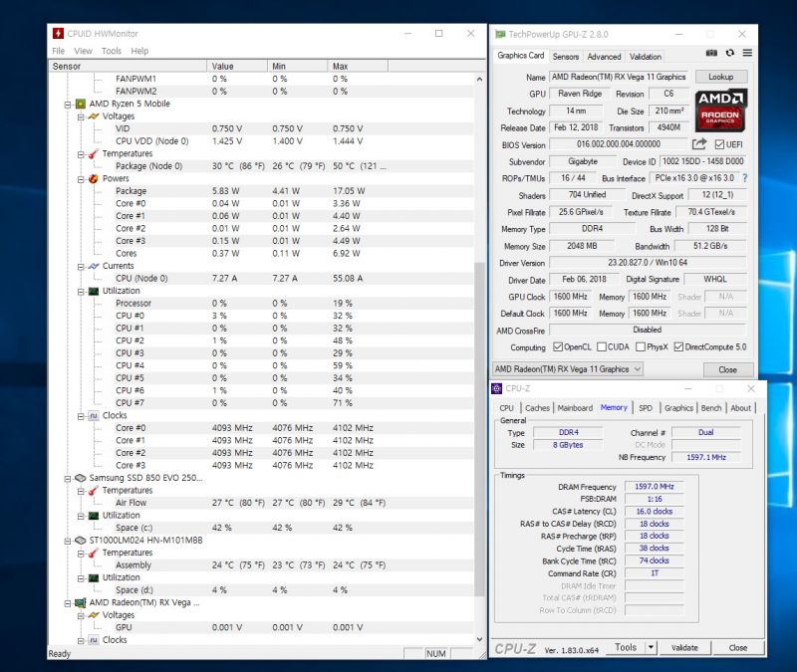This screenshot has width=797, height=672.
Task: Switch to the SPD tab in CPU-Z
Action: (x=646, y=408)
